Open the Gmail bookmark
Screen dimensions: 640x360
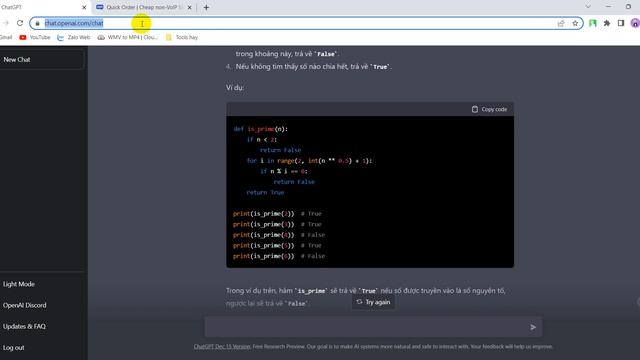point(6,37)
